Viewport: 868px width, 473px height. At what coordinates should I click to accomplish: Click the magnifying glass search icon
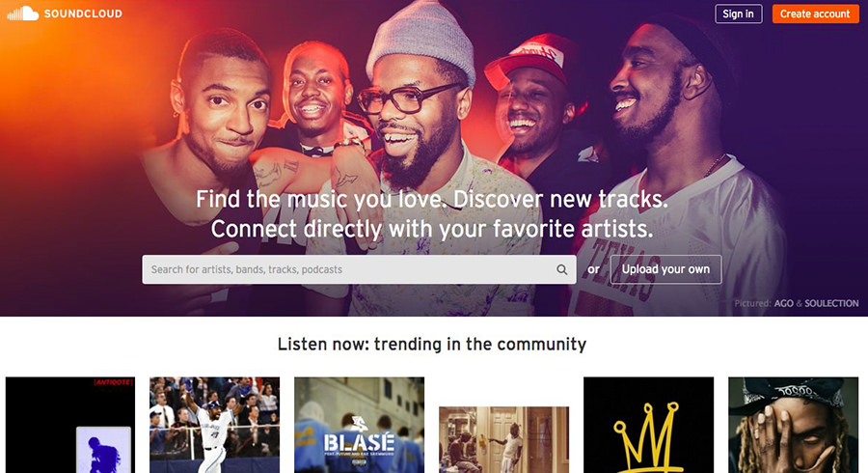[562, 269]
